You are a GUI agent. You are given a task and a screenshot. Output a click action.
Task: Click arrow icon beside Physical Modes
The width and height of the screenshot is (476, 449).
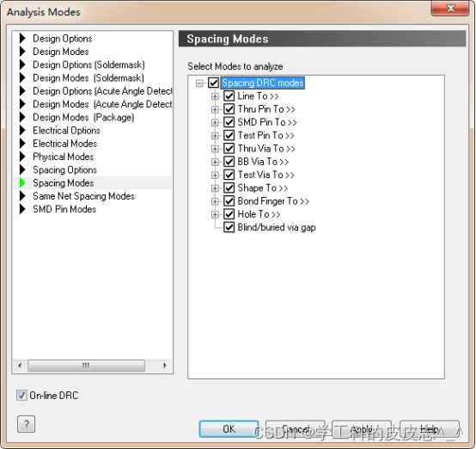coord(22,157)
